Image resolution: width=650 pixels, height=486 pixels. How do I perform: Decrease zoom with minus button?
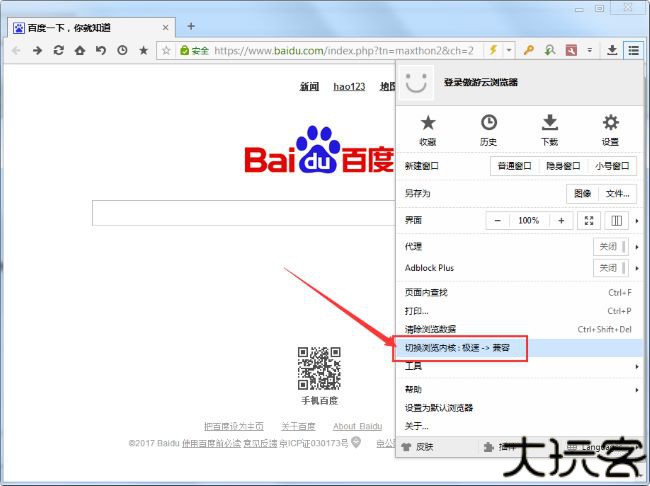point(497,221)
